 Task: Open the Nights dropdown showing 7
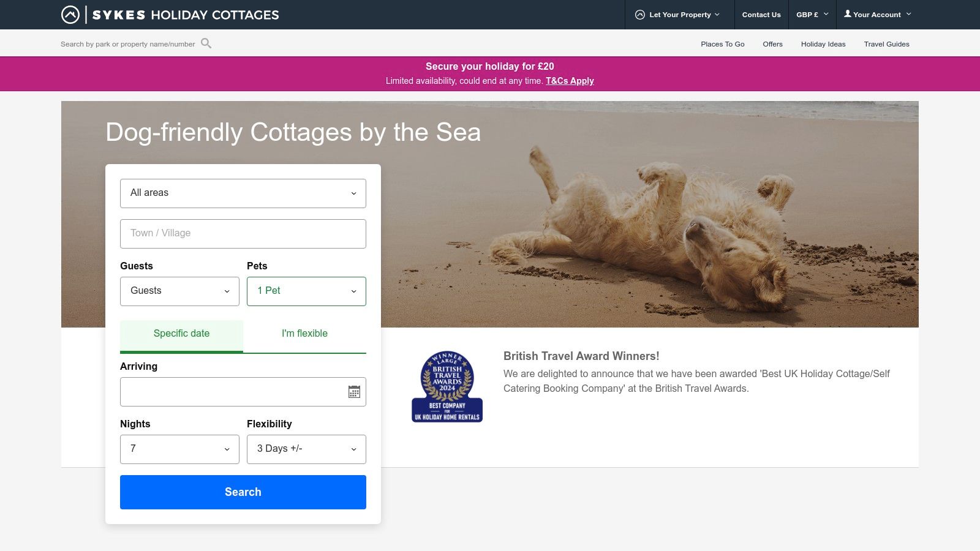(x=179, y=449)
